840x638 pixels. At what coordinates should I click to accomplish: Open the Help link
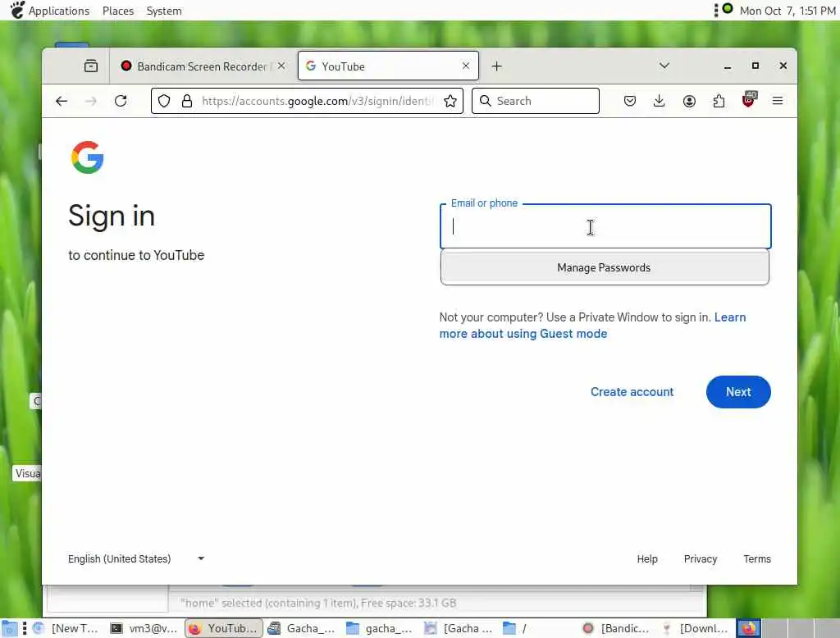click(x=647, y=558)
